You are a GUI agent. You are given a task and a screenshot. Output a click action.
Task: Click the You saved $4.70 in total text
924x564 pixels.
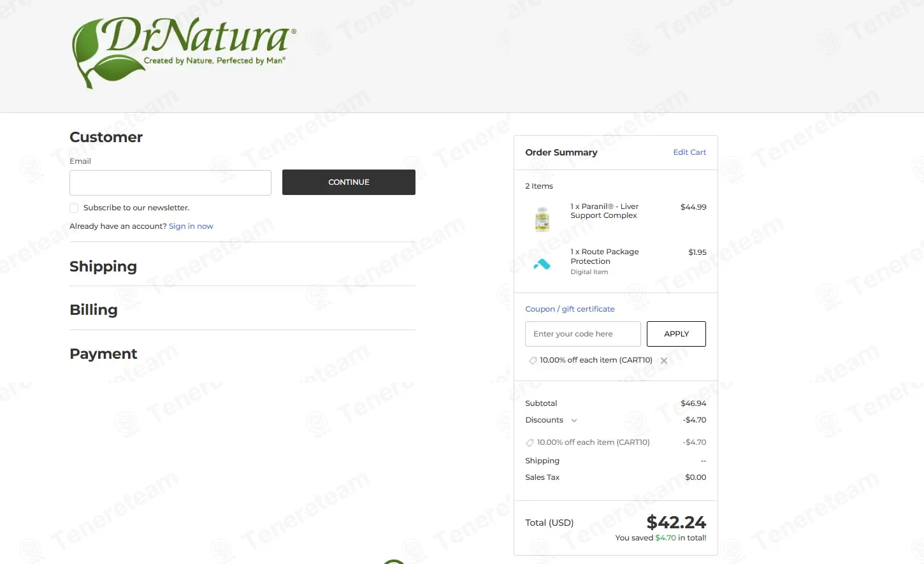click(x=661, y=538)
